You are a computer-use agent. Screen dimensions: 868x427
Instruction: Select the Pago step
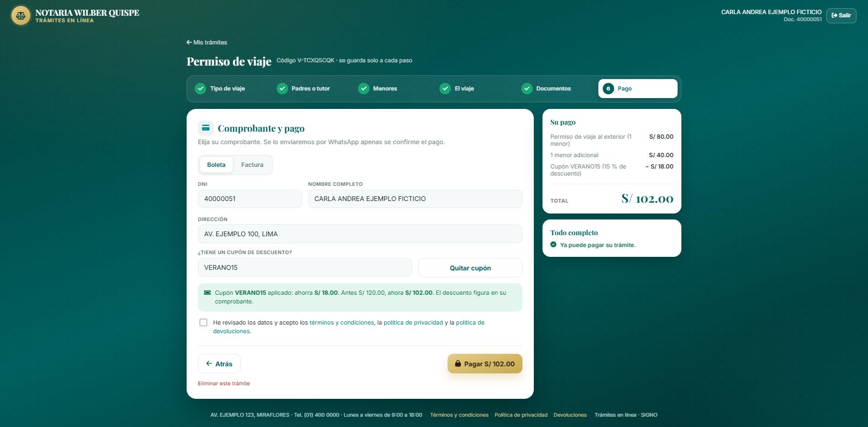coord(638,88)
